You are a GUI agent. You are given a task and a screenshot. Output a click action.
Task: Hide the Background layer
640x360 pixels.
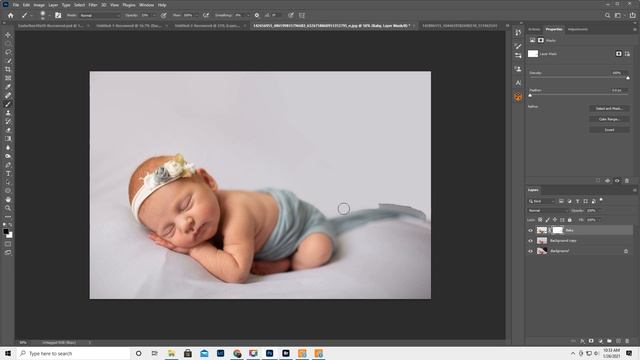point(531,251)
